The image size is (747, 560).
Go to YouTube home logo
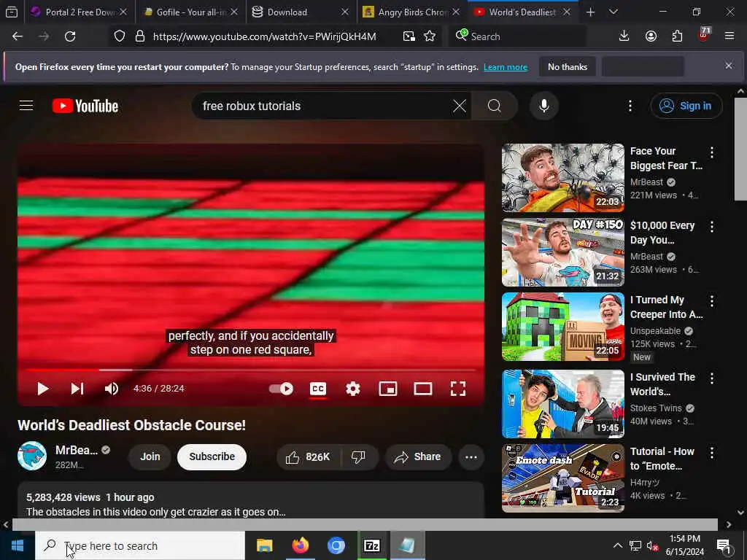tap(85, 106)
